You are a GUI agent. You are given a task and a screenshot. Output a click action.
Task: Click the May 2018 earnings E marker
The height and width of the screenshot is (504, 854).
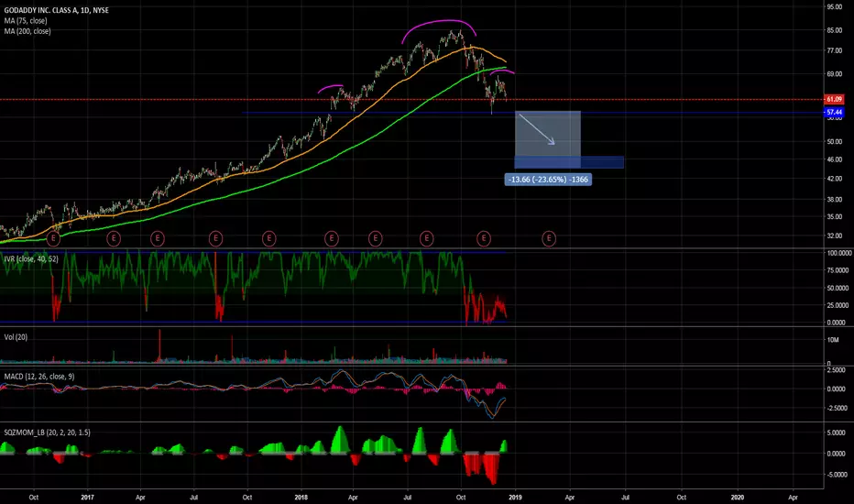point(376,238)
